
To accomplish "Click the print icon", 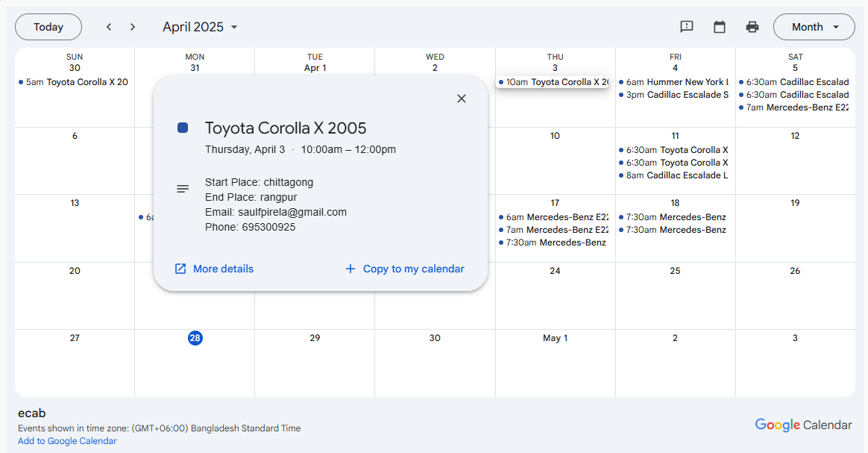I will coord(752,27).
